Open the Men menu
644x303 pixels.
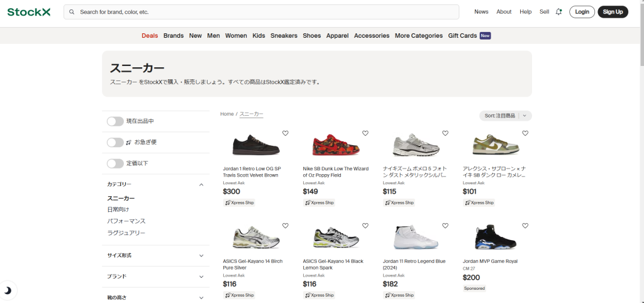pyautogui.click(x=214, y=36)
